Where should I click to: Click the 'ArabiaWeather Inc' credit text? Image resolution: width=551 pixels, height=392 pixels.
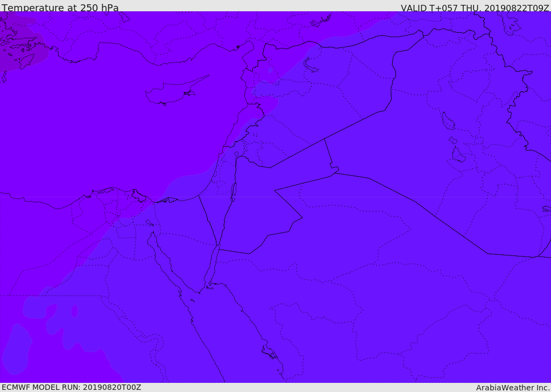pos(513,388)
